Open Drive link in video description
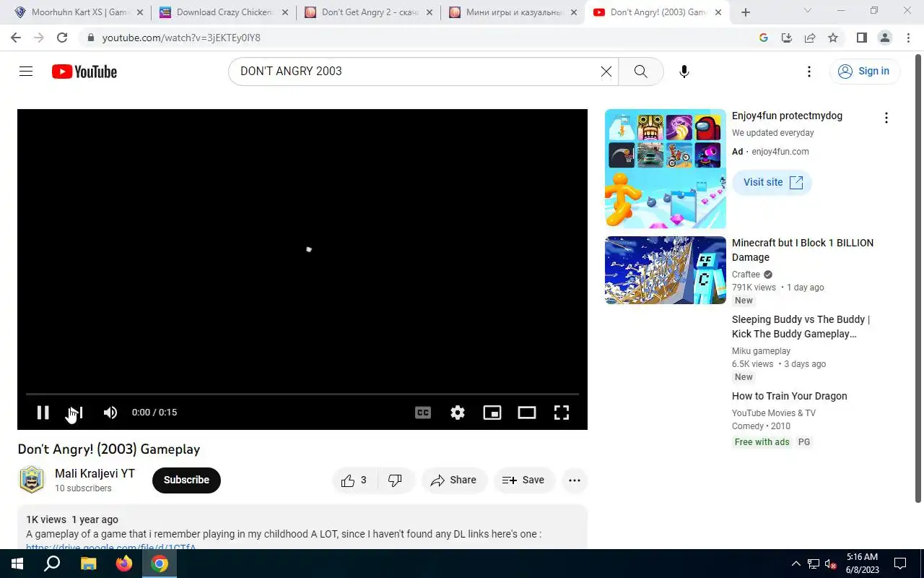The image size is (924, 578). (x=111, y=548)
